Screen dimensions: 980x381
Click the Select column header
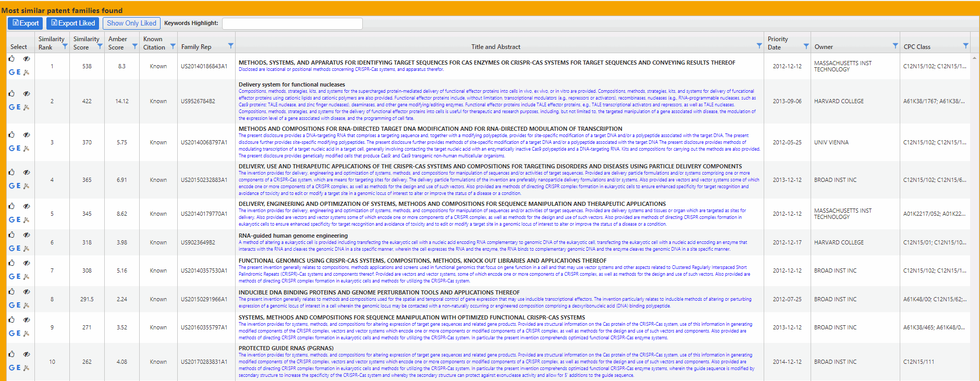click(x=19, y=47)
